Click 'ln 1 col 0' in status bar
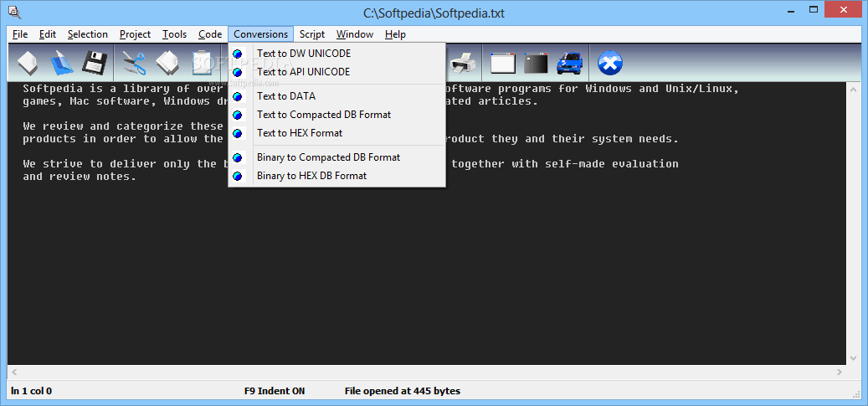Screen dimensions: 868x406 [32, 391]
